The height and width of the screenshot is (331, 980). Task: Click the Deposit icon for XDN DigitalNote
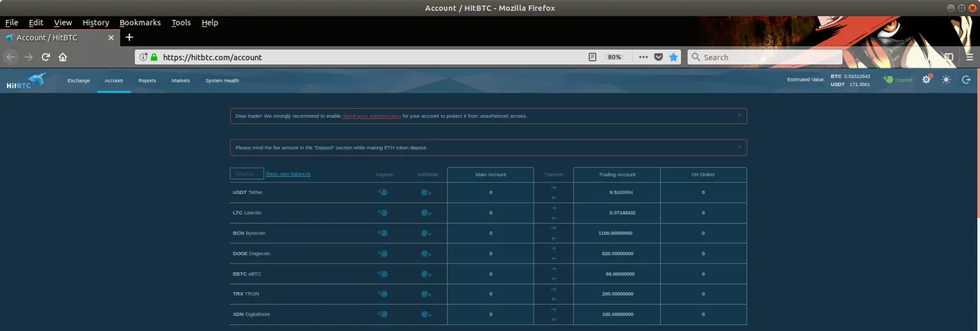[383, 314]
